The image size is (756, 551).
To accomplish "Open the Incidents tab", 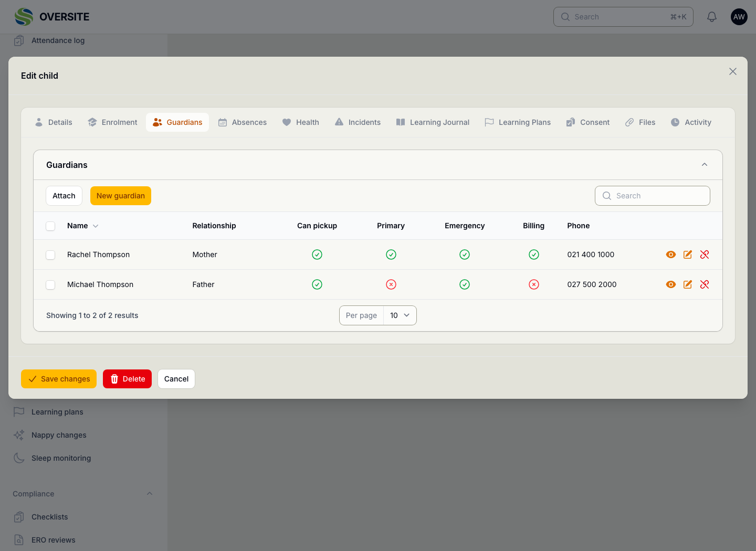I will point(358,122).
